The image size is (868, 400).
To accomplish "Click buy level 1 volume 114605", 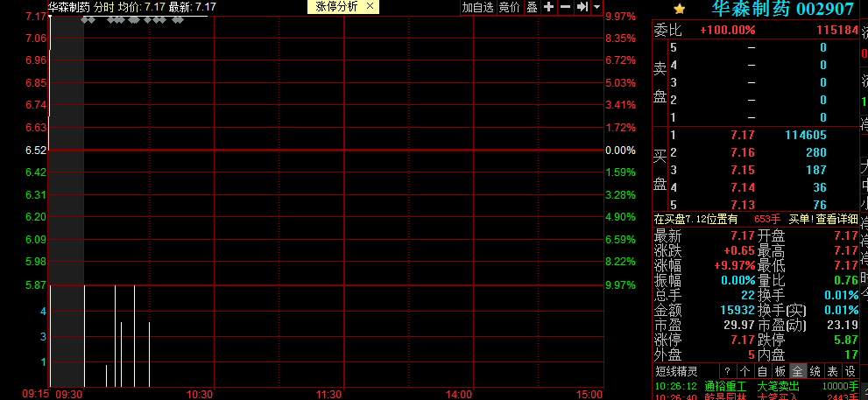I will point(806,135).
